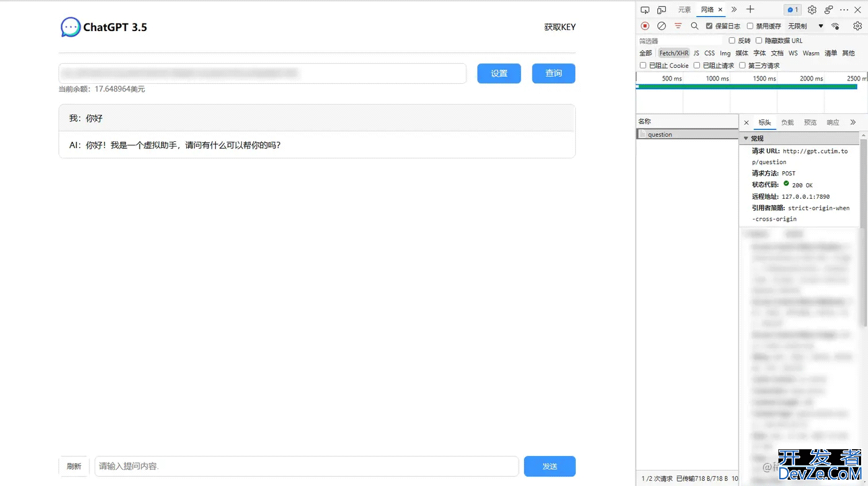Screen dimensions: 868x486
Task: Filter requests by Img
Action: (725, 53)
